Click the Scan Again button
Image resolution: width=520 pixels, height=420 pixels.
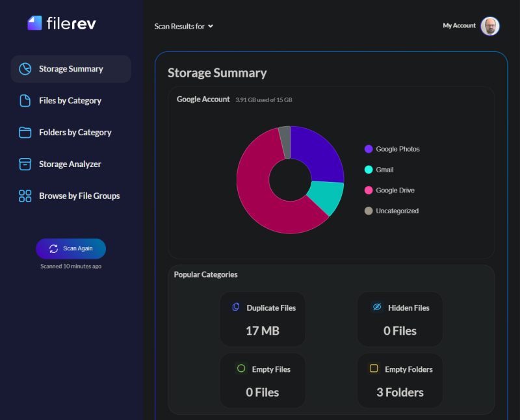[x=71, y=248]
